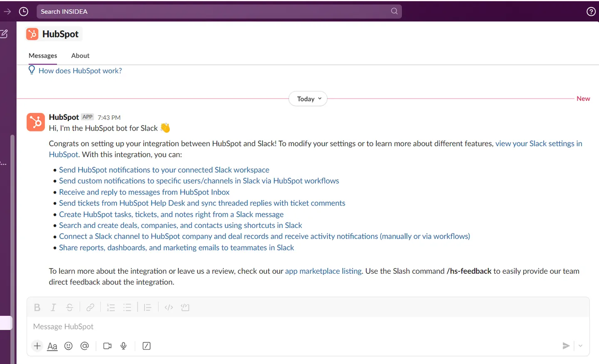Start a bulleted list
599x364 pixels.
point(127,307)
